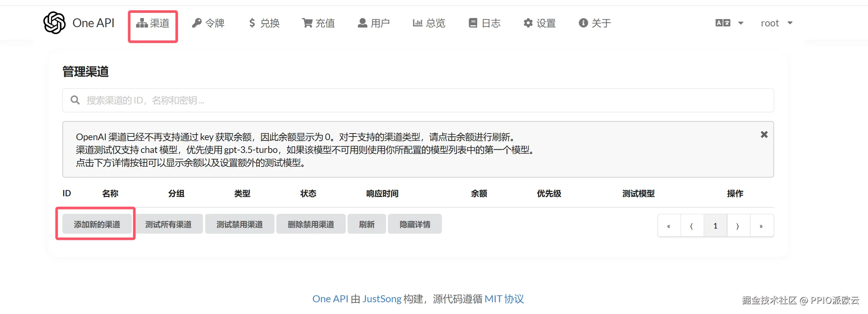
Task: Click the 刷新 refresh button
Action: pos(367,224)
